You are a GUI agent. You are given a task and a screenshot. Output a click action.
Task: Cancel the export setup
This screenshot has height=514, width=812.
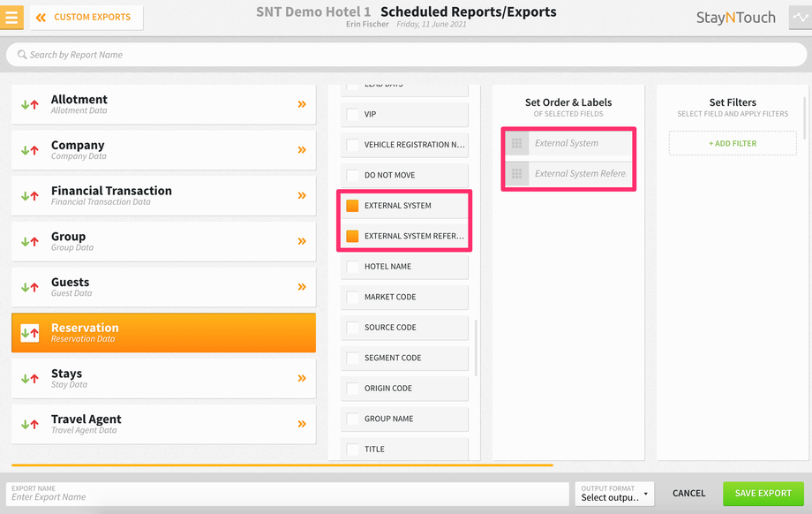688,494
